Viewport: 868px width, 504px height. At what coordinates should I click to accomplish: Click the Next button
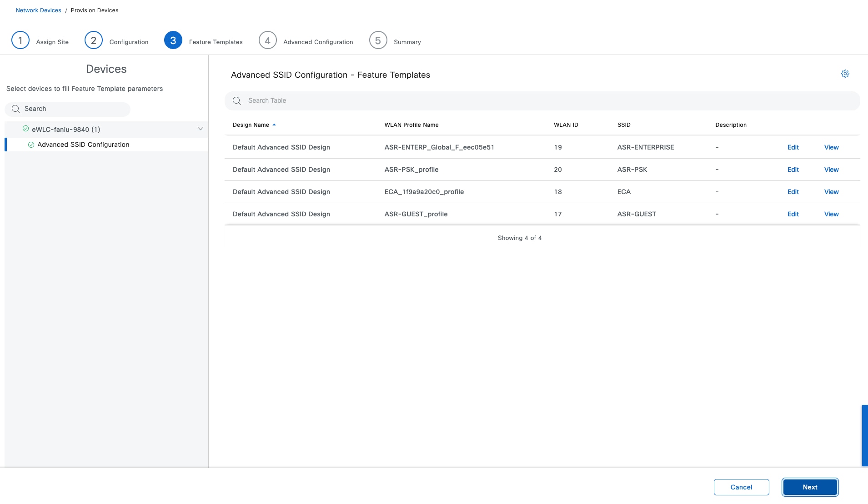[810, 487]
